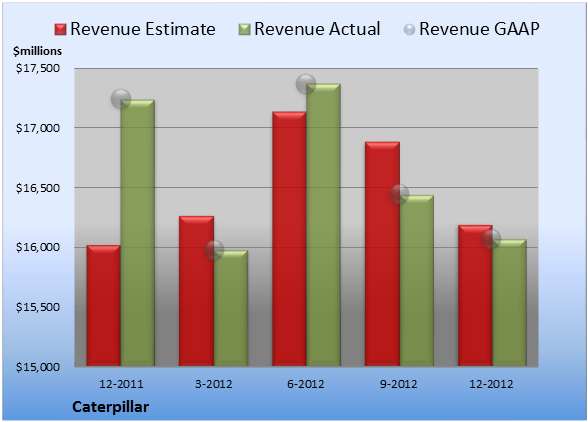Select the red estimate bar for 12-2011

tap(104, 305)
